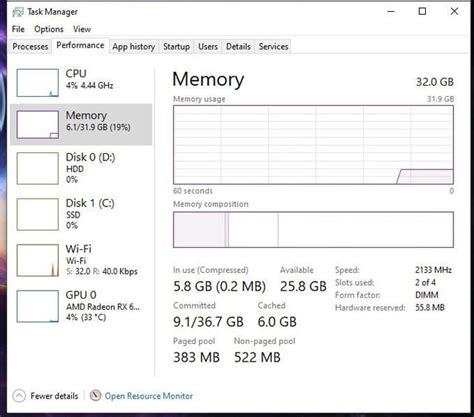The height and width of the screenshot is (417, 474).
Task: Switch to the App history tab
Action: (x=134, y=47)
